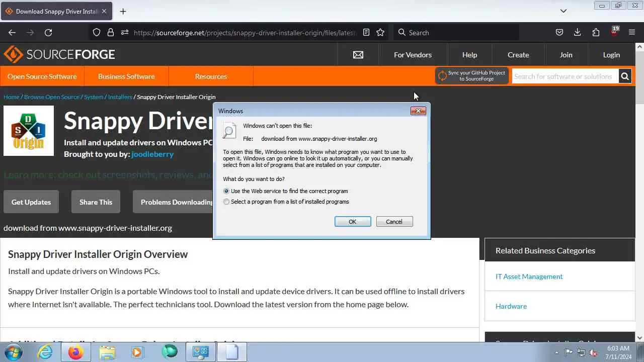Open Windows Media Player taskbar icon
644x362 pixels.
[137, 352]
